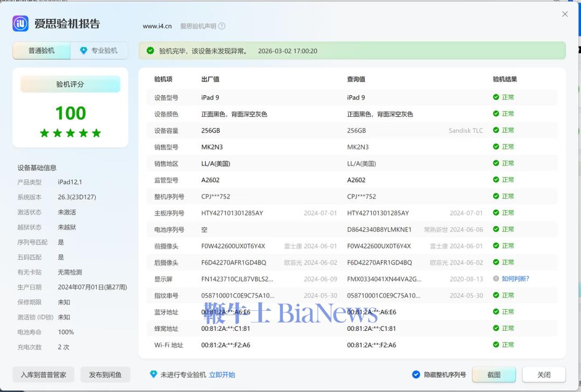Click the diamond icon beside 未进行专业验机
This screenshot has height=392, width=581.
click(153, 374)
